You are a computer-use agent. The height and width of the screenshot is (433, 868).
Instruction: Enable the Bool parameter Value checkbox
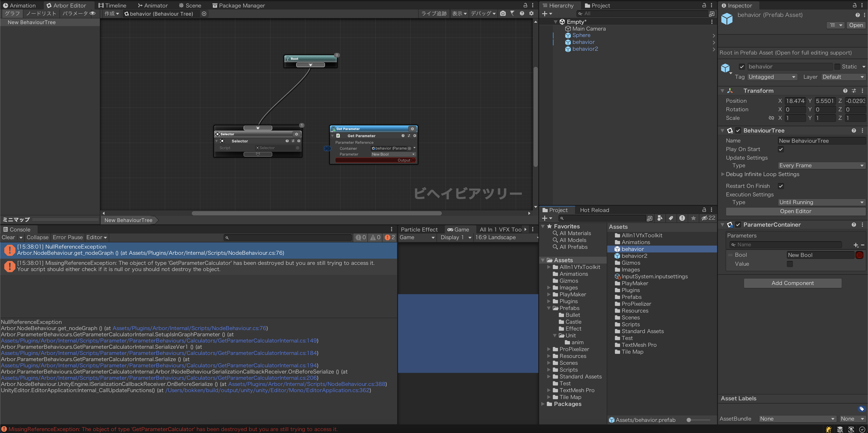789,264
